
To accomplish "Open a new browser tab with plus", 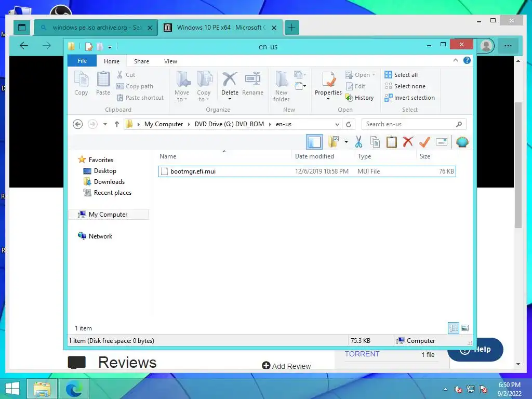I will click(x=291, y=28).
